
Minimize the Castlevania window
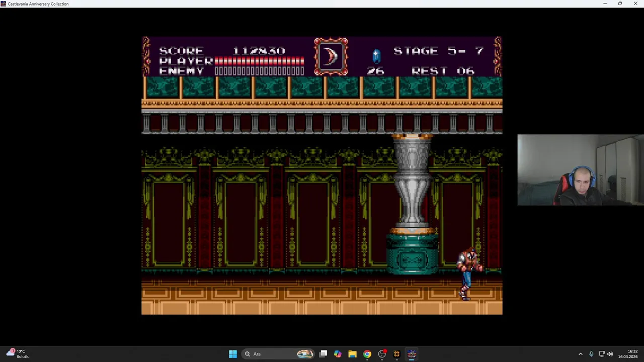(605, 4)
